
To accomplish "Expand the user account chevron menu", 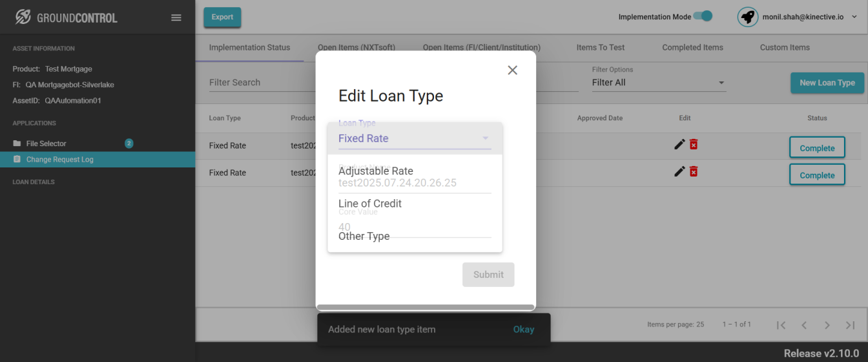I will click(x=854, y=17).
